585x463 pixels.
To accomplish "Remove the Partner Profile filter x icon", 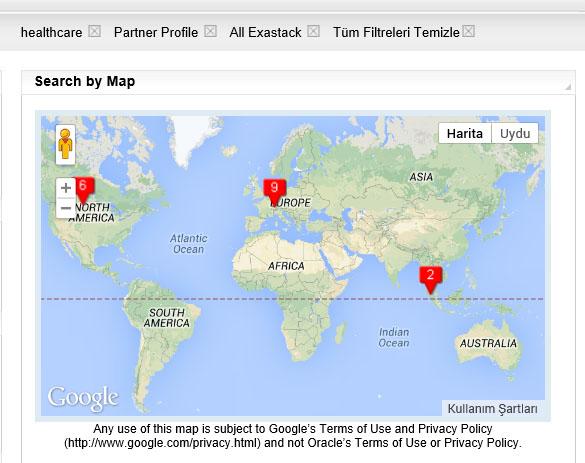I will click(210, 31).
